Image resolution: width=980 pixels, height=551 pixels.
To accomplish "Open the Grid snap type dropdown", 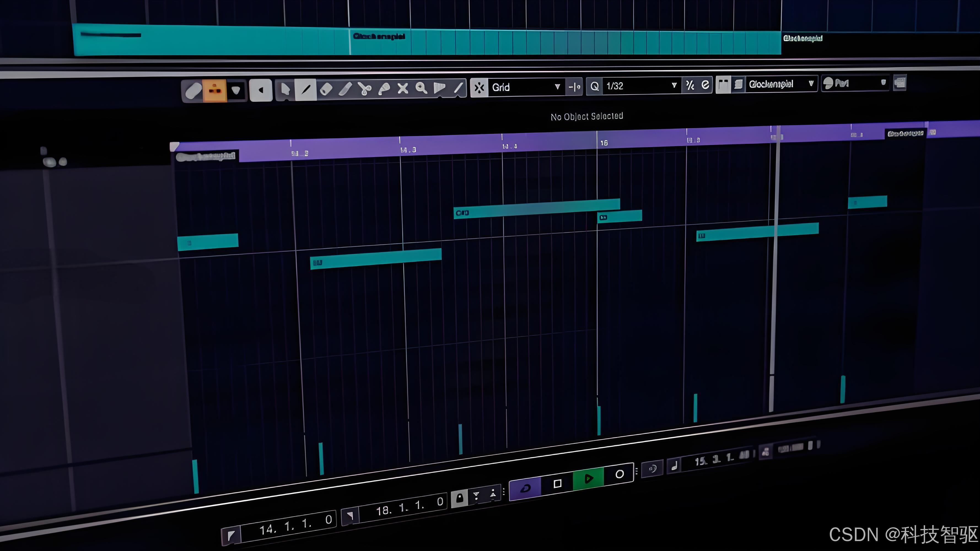I will [x=557, y=87].
